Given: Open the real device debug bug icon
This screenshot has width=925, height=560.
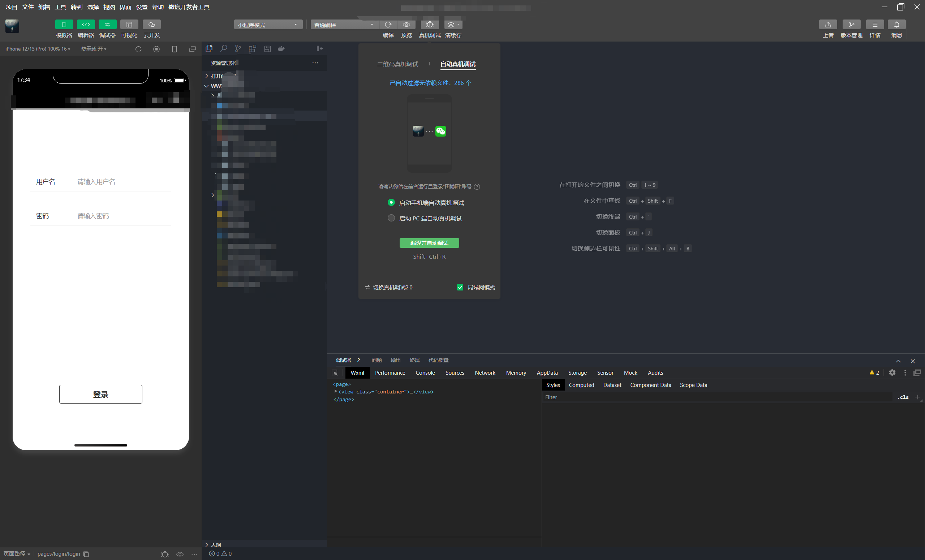Looking at the screenshot, I should point(430,25).
